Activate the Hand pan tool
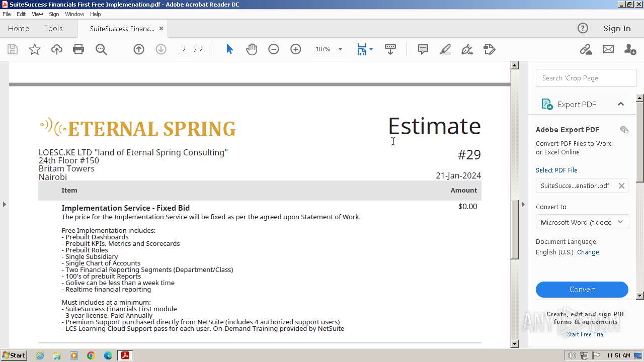This screenshot has height=362, width=644. (x=252, y=49)
